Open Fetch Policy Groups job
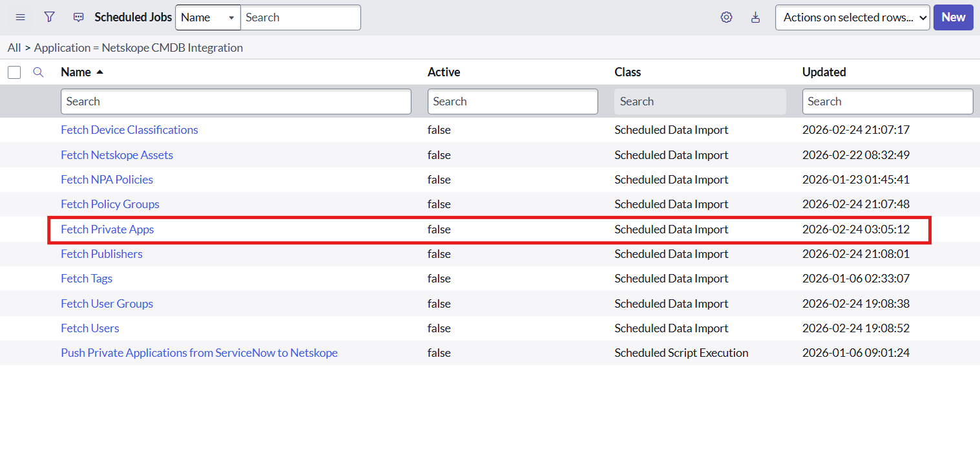Image resolution: width=980 pixels, height=457 pixels. click(110, 204)
